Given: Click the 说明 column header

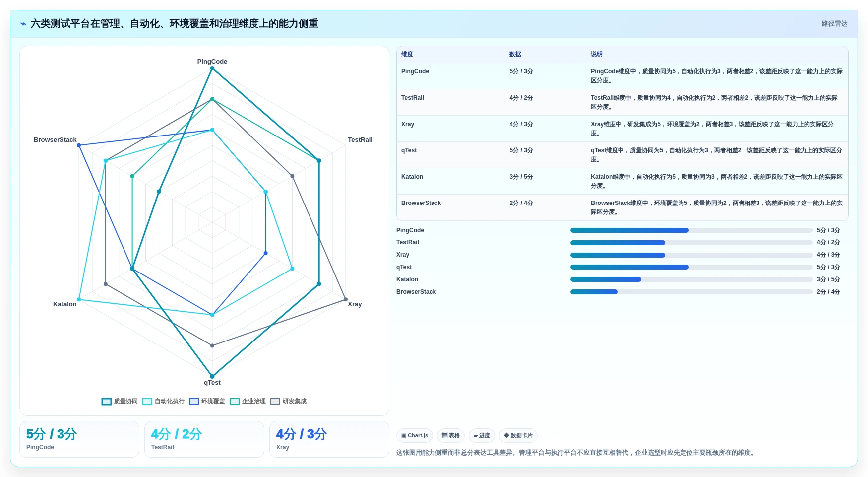Looking at the screenshot, I should pyautogui.click(x=597, y=54).
